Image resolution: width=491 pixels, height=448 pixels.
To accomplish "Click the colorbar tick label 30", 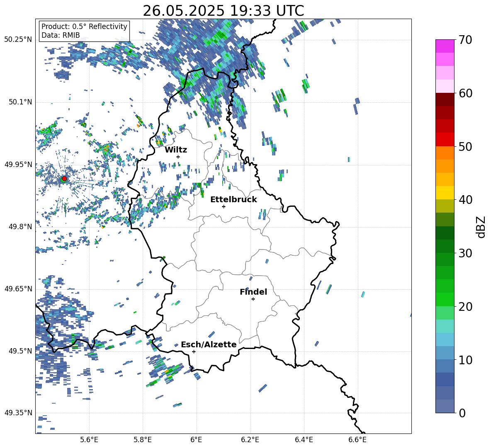I will (x=466, y=253).
